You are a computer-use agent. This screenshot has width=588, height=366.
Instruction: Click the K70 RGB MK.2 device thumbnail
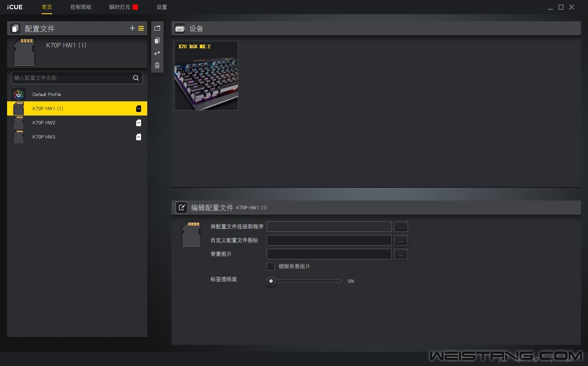[206, 76]
